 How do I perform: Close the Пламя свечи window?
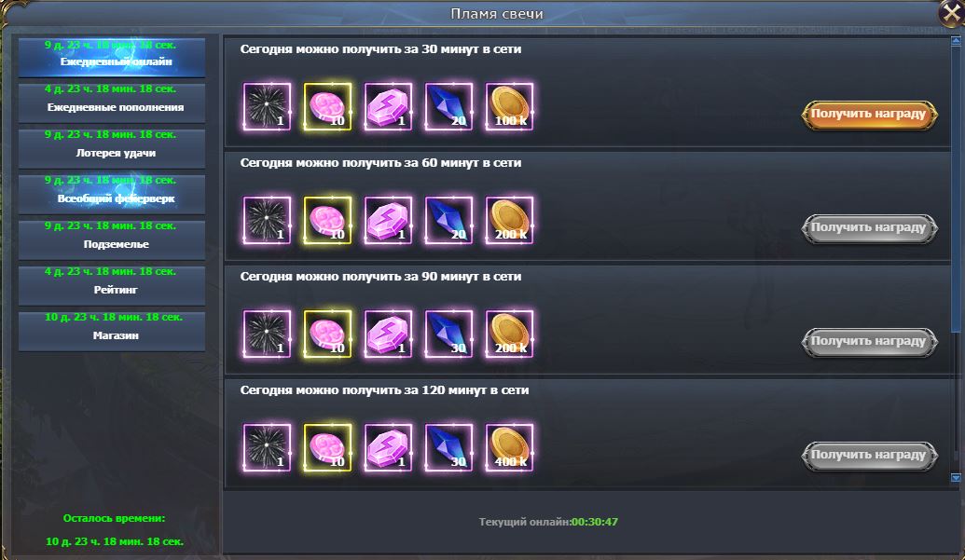pos(952,13)
